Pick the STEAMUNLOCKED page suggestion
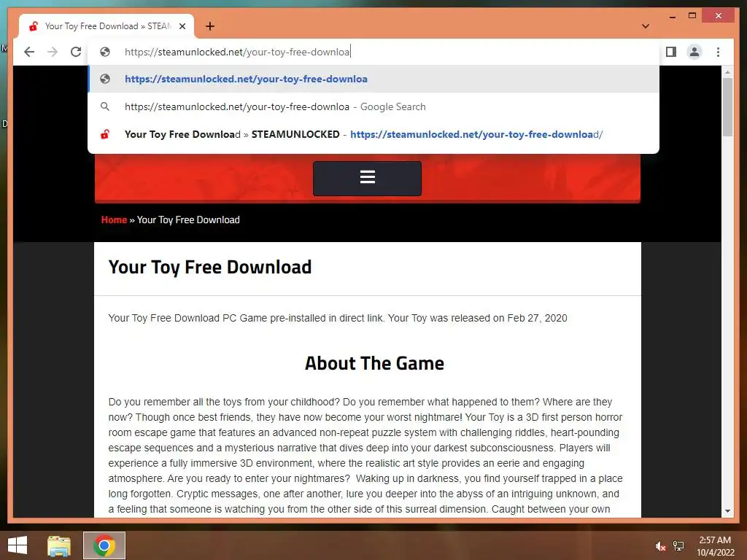This screenshot has width=747, height=560. pos(373,134)
